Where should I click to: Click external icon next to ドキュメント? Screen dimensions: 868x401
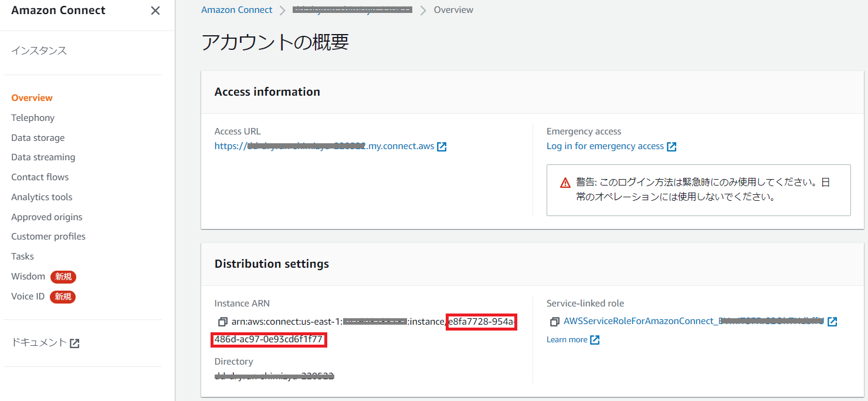click(x=74, y=343)
